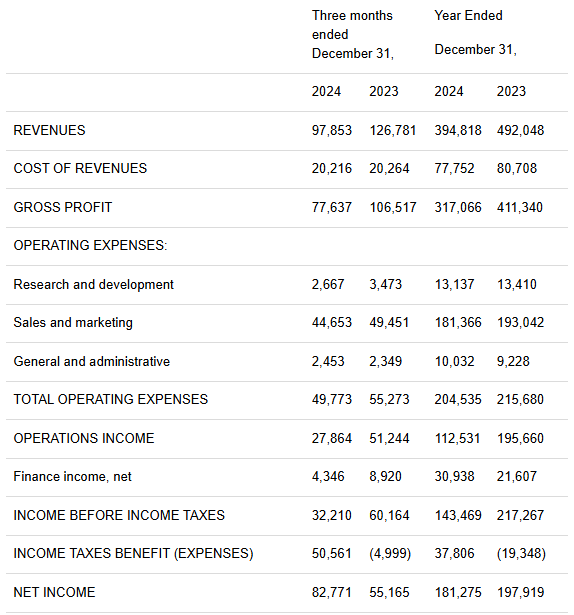Image resolution: width=574 pixels, height=615 pixels.
Task: Click revenues value 126,781
Action: pyautogui.click(x=392, y=130)
